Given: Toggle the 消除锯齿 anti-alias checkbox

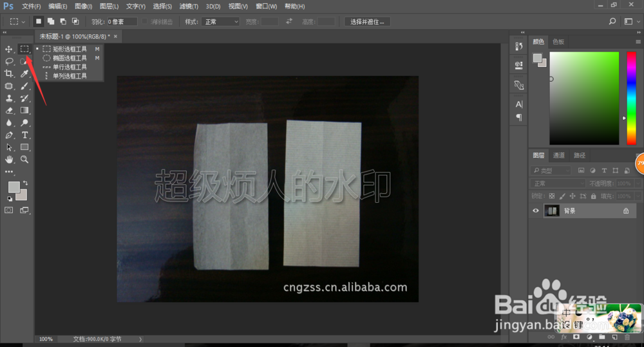Looking at the screenshot, I should click(144, 21).
